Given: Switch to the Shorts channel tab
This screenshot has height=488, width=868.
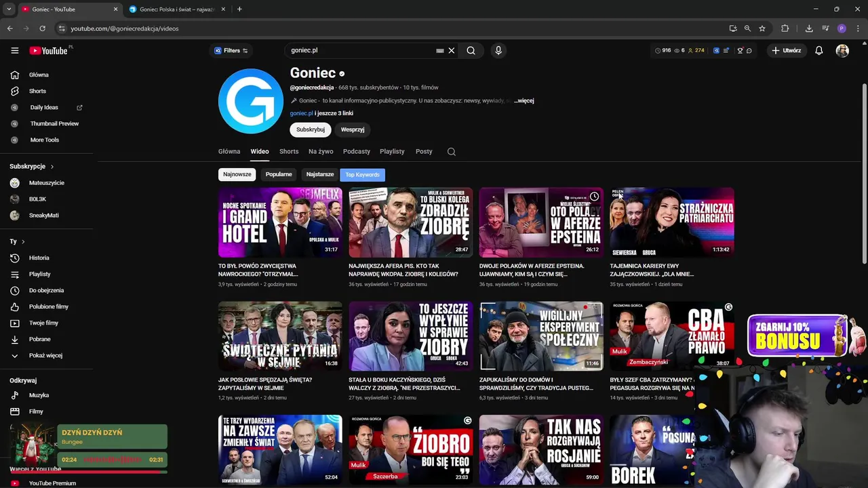Looking at the screenshot, I should tap(289, 152).
